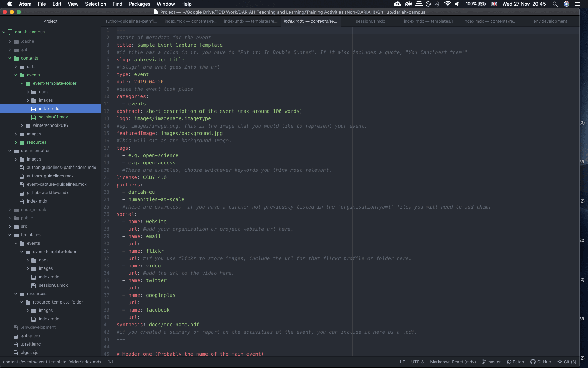Open the Packages menu

coord(139,4)
